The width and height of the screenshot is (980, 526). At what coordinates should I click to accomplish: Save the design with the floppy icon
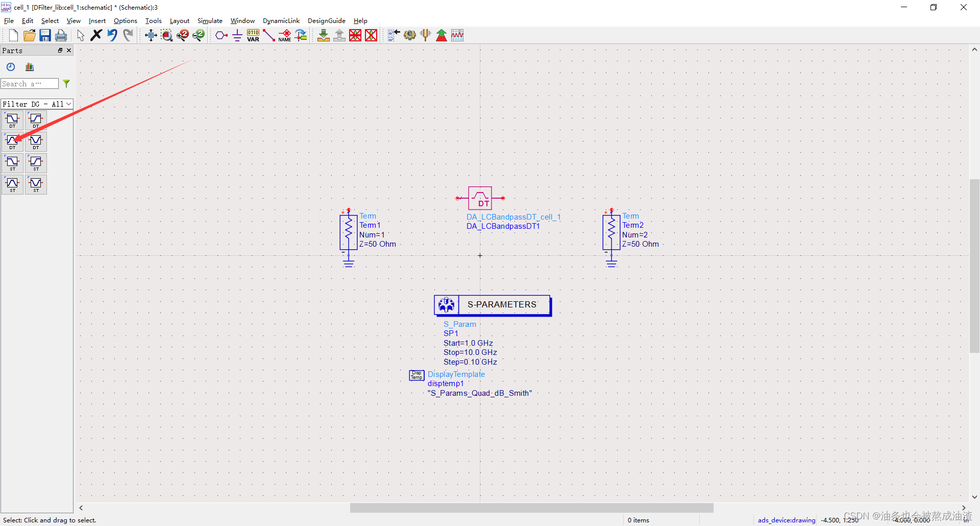pos(45,35)
